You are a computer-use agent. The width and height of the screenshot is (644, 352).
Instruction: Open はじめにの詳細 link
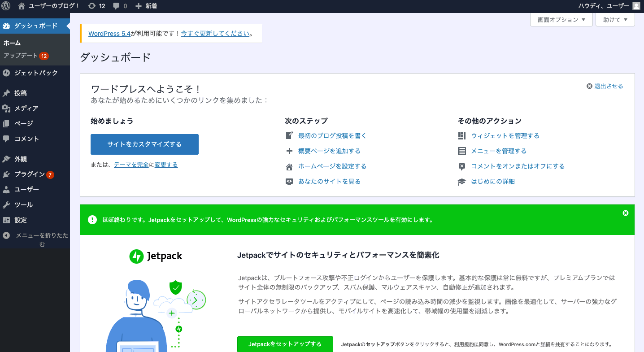point(493,182)
